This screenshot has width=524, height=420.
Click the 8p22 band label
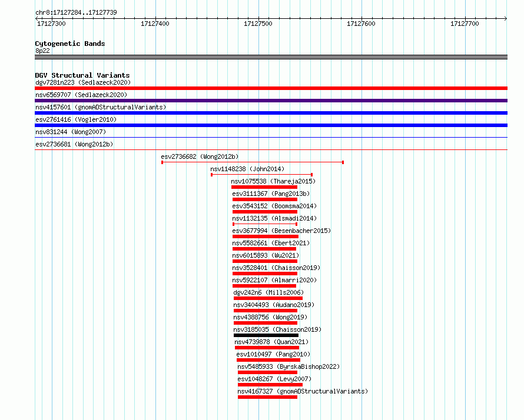point(42,51)
